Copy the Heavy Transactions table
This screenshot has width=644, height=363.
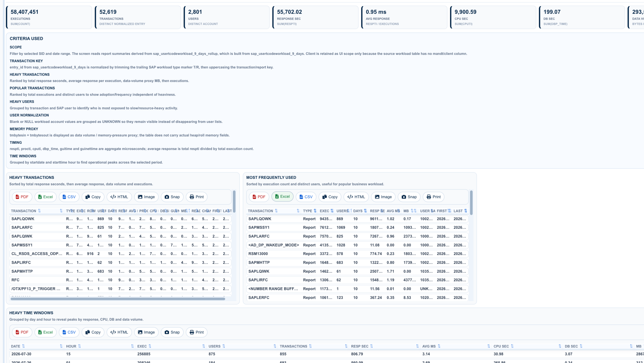[x=93, y=197]
